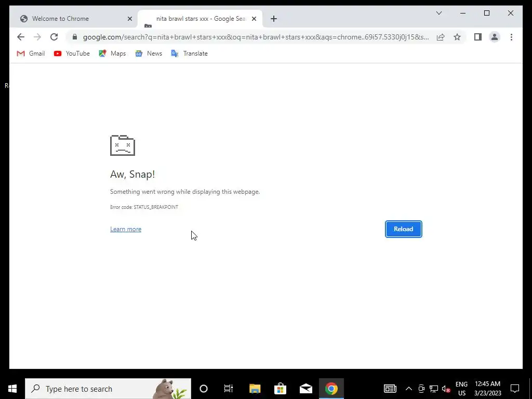Click the blue Reload button
Viewport: 532px width, 399px height.
pos(403,229)
